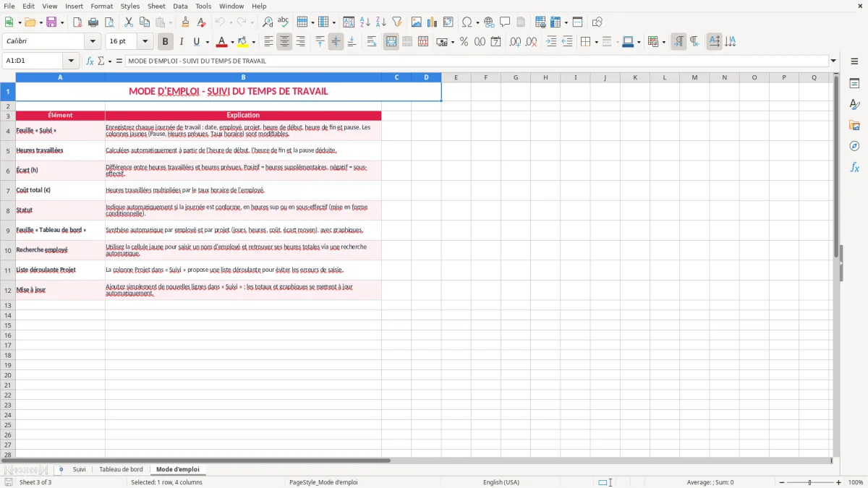Click the Sort dialog icon

(x=349, y=22)
